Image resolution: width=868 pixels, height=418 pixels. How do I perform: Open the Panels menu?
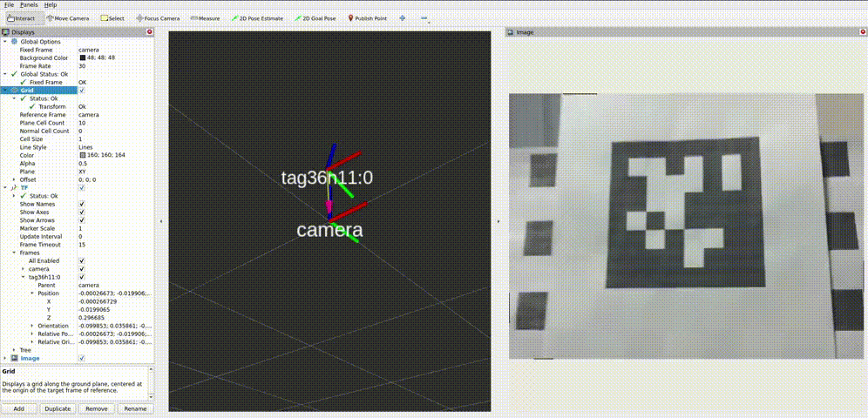[x=29, y=4]
